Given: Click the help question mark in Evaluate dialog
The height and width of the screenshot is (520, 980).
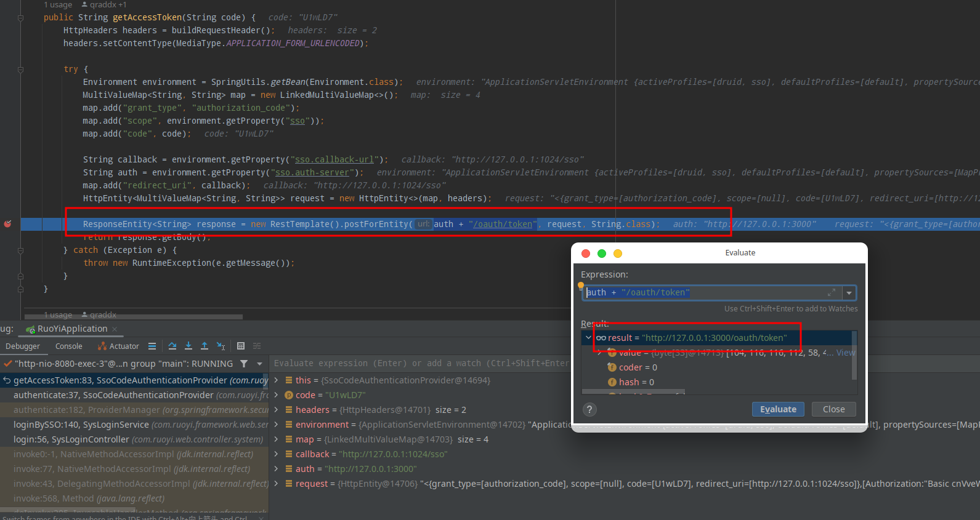Looking at the screenshot, I should coord(589,409).
